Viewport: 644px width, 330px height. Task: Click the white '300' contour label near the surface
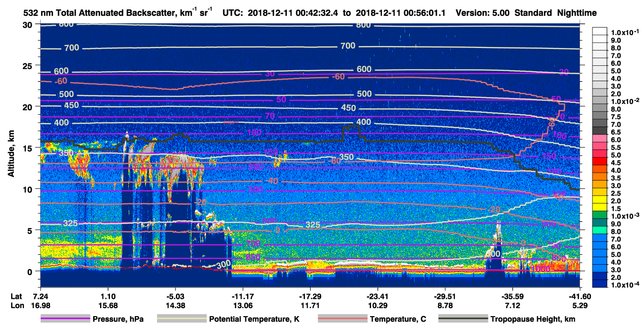pos(223,264)
